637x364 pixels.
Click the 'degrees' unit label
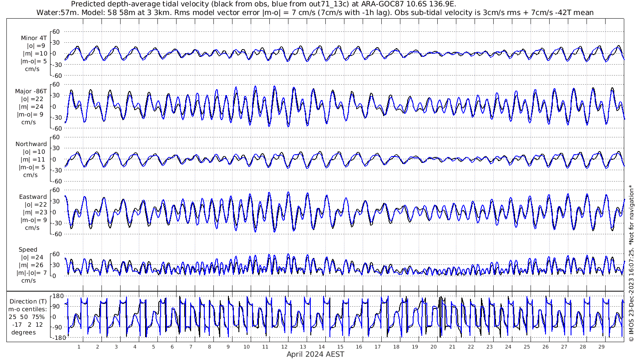pyautogui.click(x=24, y=333)
